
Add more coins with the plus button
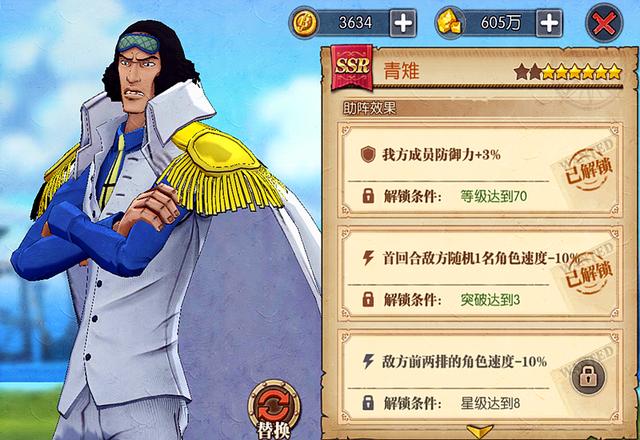403,23
